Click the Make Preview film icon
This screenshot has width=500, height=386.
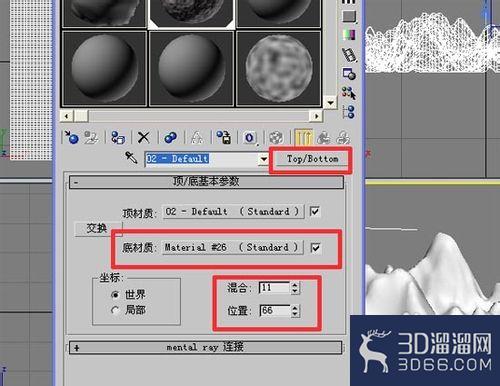coord(349,54)
